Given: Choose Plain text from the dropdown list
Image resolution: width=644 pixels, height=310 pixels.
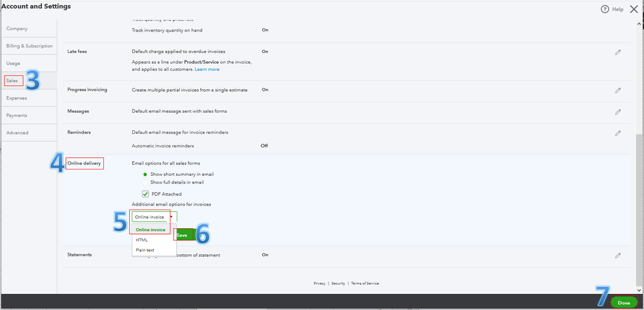Looking at the screenshot, I should [145, 250].
